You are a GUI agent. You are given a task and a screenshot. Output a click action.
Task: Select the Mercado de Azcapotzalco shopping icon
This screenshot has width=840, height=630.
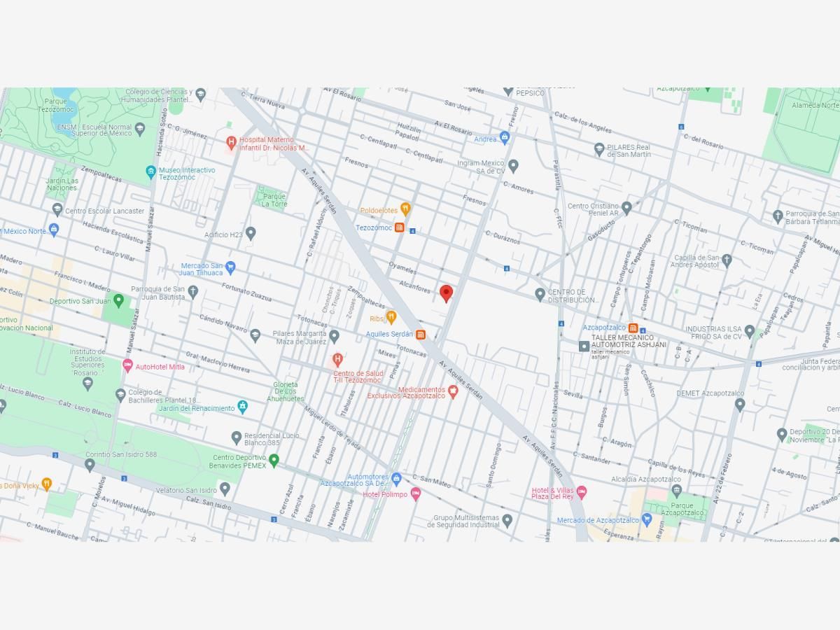point(647,519)
